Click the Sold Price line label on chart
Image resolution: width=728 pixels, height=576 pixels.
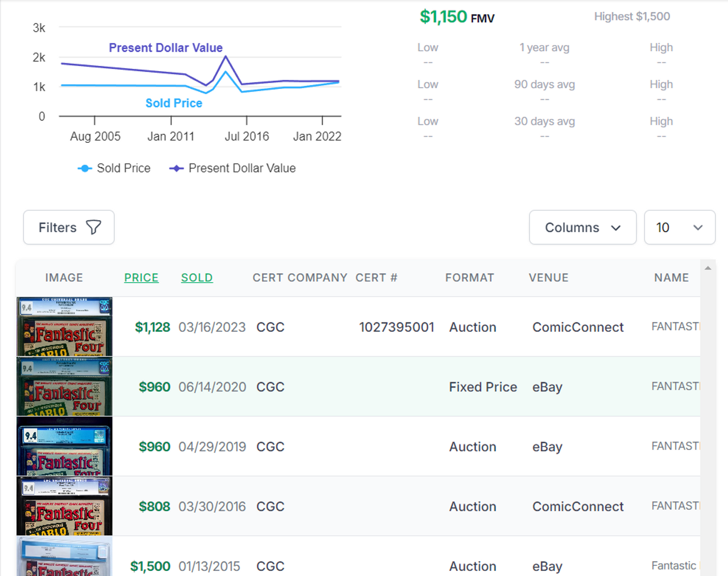174,103
